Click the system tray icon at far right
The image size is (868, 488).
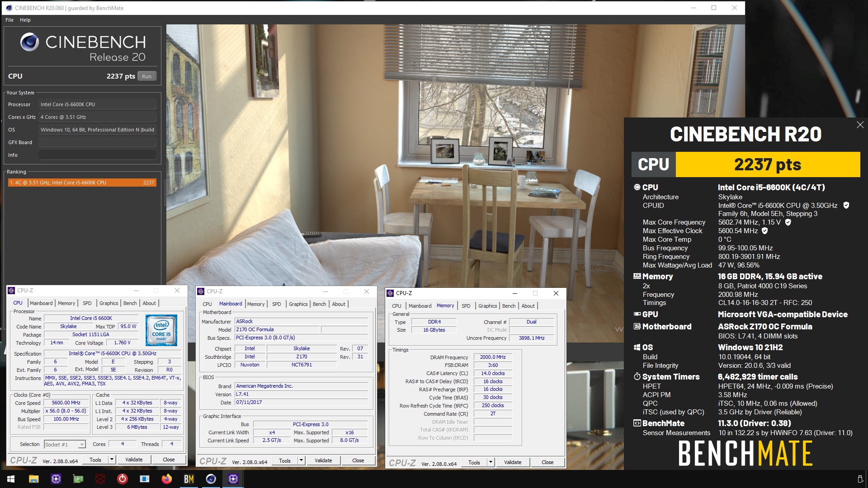coord(860,479)
